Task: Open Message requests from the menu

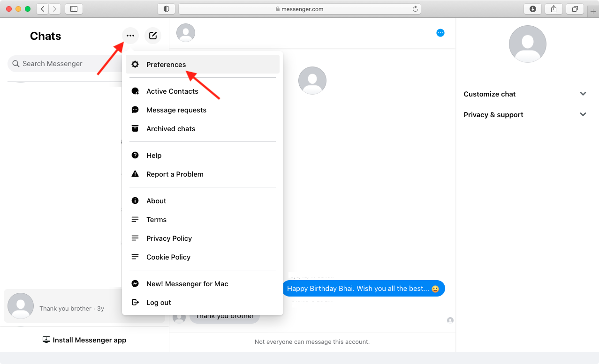Action: pyautogui.click(x=203, y=110)
